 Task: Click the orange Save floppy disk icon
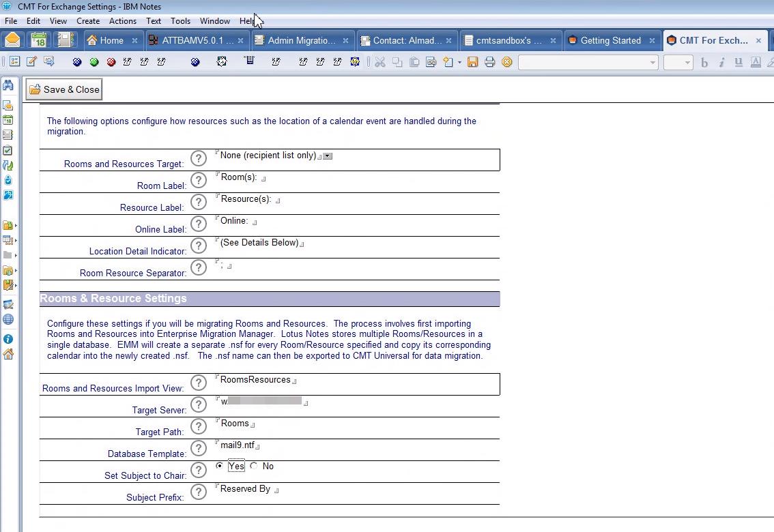point(473,62)
